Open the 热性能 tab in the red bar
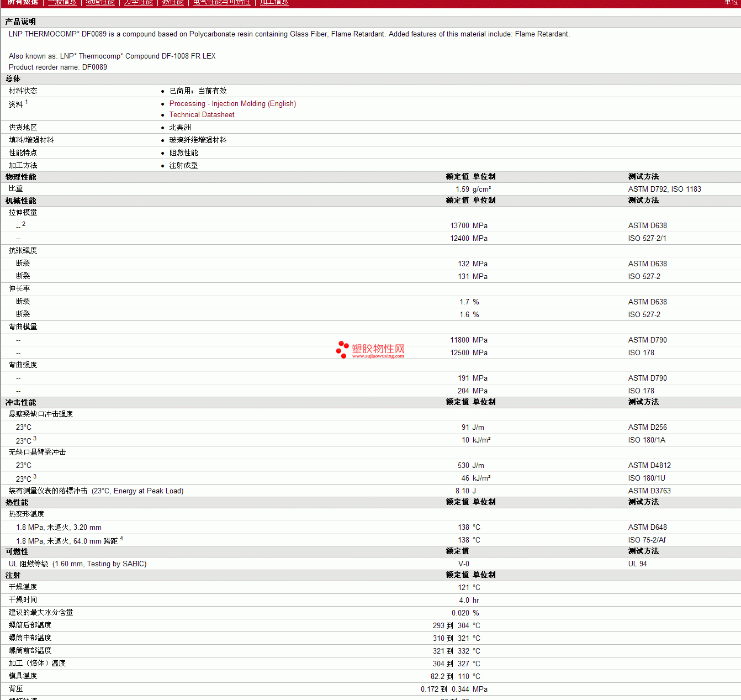 173,2
